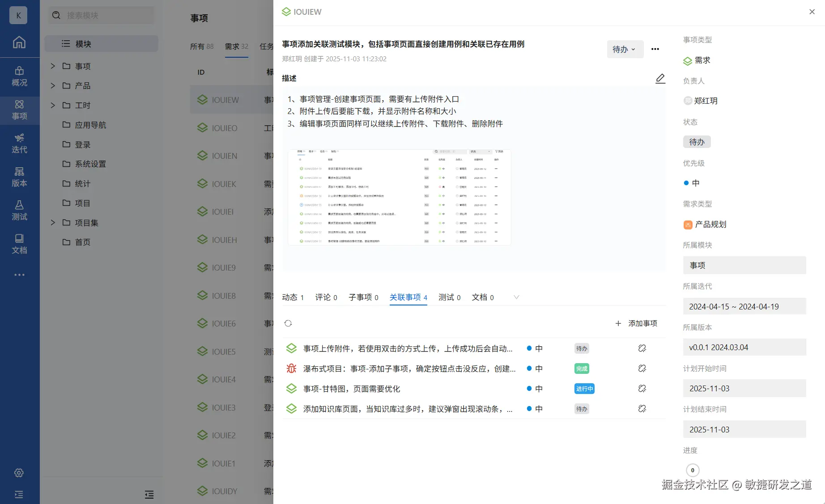Set 计划开始时间 date field

tap(744, 388)
